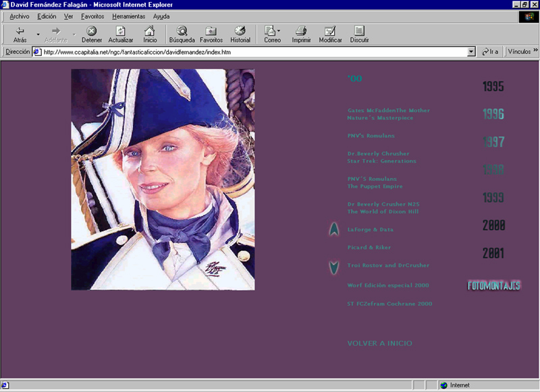Open the Atrás history dropdown arrow

38,35
